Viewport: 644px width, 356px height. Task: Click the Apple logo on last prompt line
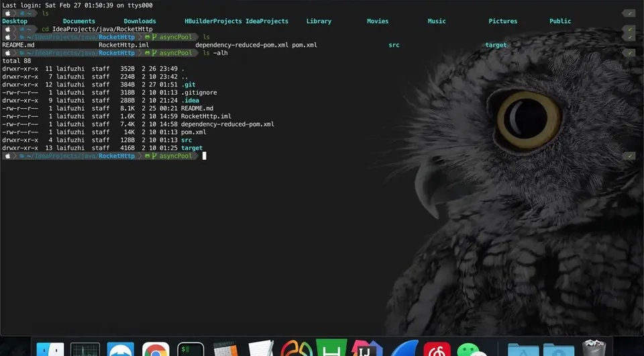point(8,156)
